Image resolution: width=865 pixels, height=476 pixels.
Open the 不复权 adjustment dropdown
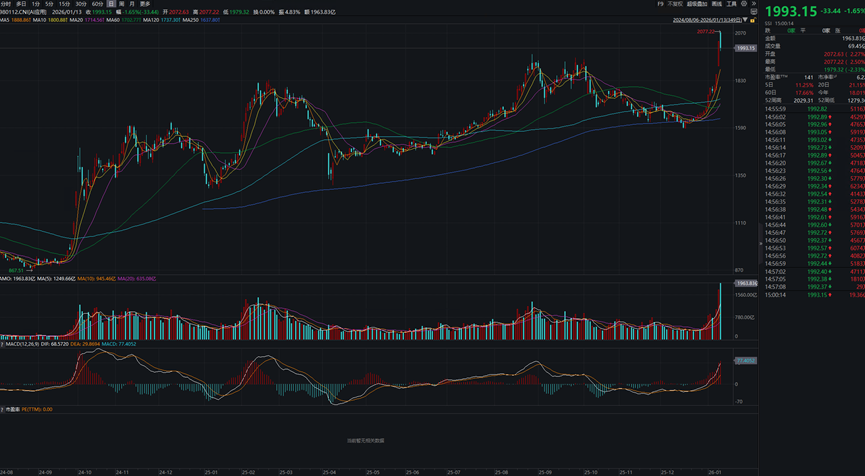[x=674, y=4]
